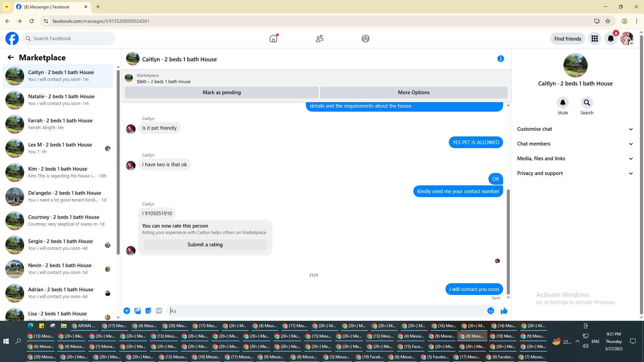
Task: Open Lex M's house conversation
Action: tap(58, 148)
